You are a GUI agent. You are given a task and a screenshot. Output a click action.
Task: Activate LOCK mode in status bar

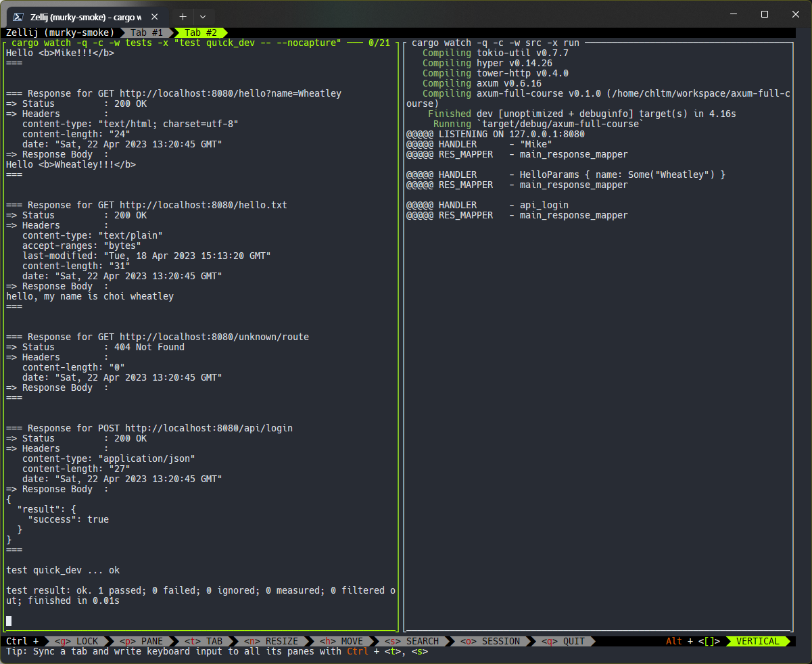[76, 641]
